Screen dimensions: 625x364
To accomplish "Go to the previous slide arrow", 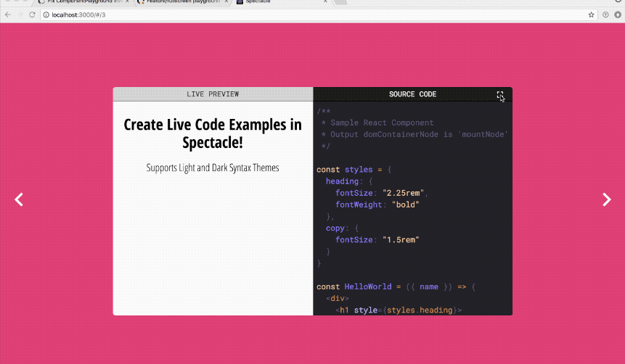I will [x=19, y=199].
